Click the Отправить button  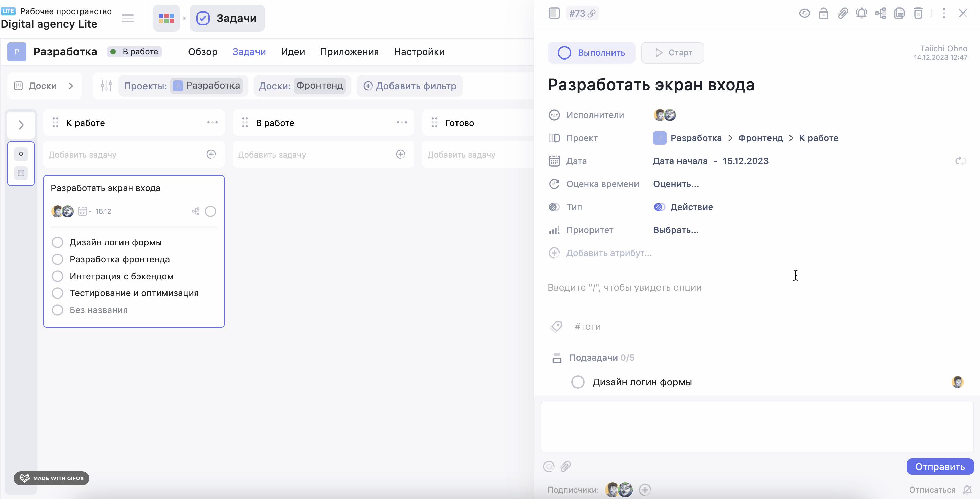tap(940, 466)
